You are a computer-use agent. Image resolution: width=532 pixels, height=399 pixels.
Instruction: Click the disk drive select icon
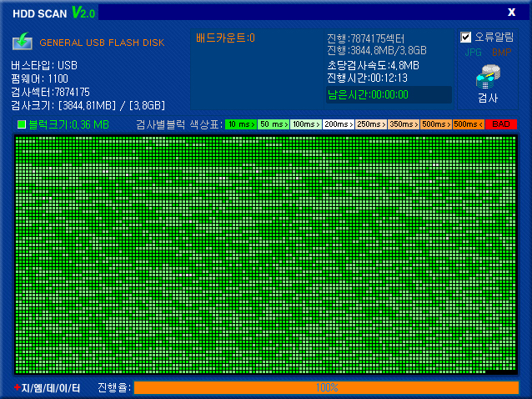[x=23, y=41]
